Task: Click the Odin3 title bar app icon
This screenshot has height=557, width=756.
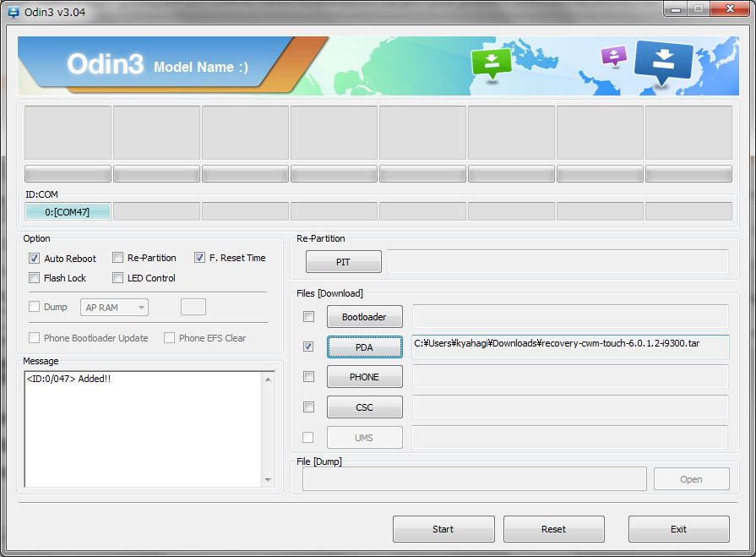Action: 14,12
